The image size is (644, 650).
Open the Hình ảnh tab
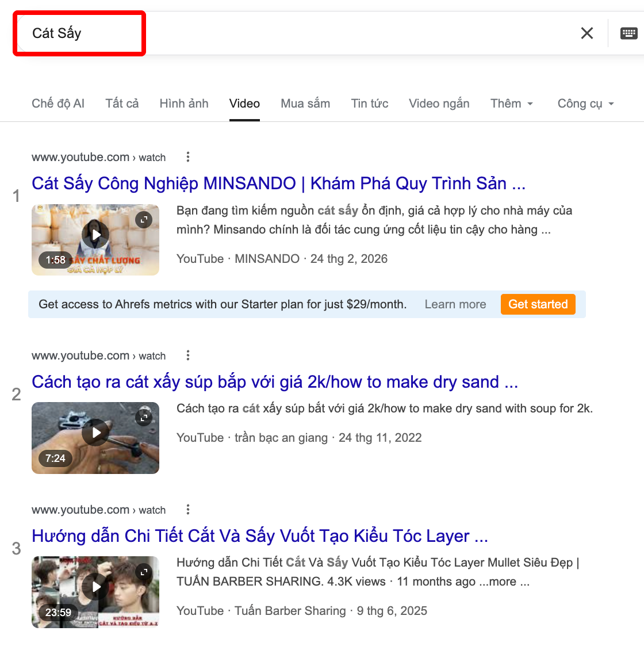[184, 104]
